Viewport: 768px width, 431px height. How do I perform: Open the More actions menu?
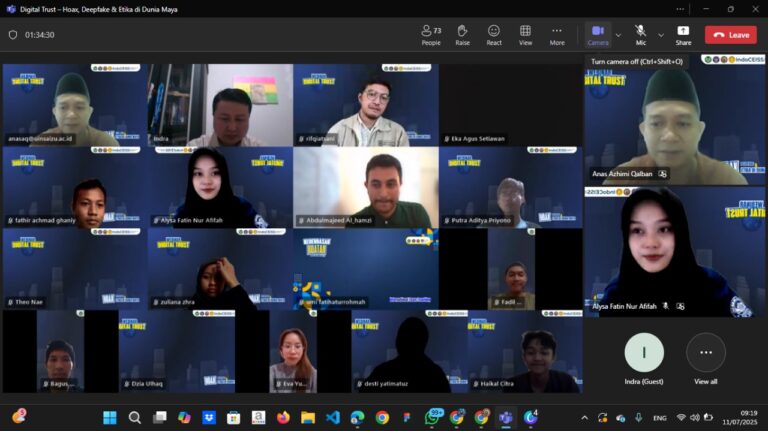point(557,34)
